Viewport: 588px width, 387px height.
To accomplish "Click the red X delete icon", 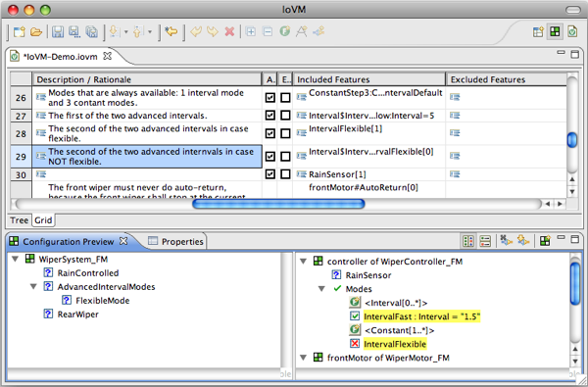I will point(229,32).
